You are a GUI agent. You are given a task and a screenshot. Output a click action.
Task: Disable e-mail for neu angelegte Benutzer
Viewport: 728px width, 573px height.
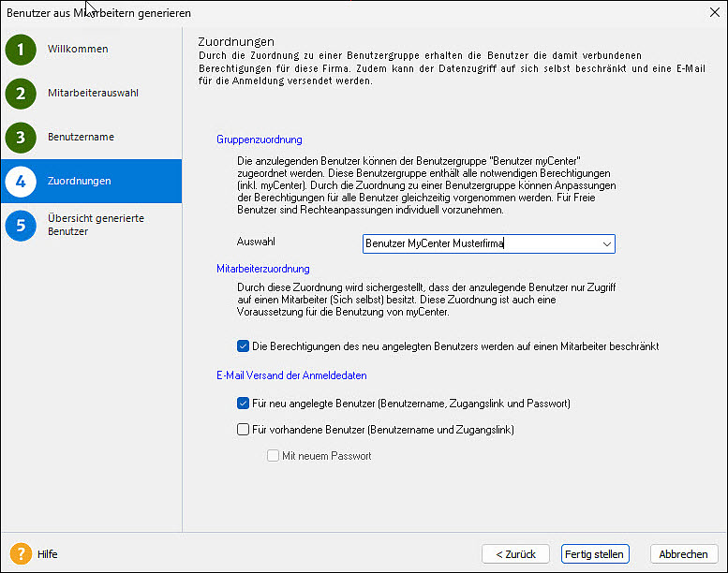click(x=244, y=404)
